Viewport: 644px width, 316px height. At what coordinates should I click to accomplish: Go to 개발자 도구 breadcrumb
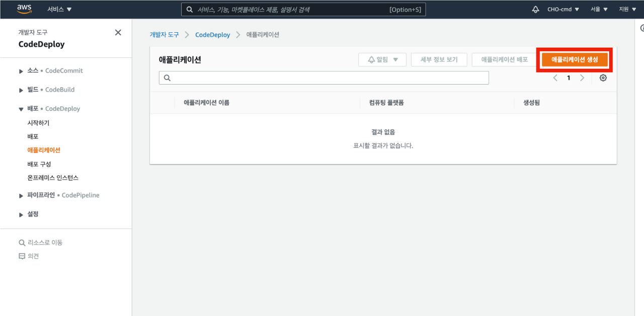pos(164,35)
